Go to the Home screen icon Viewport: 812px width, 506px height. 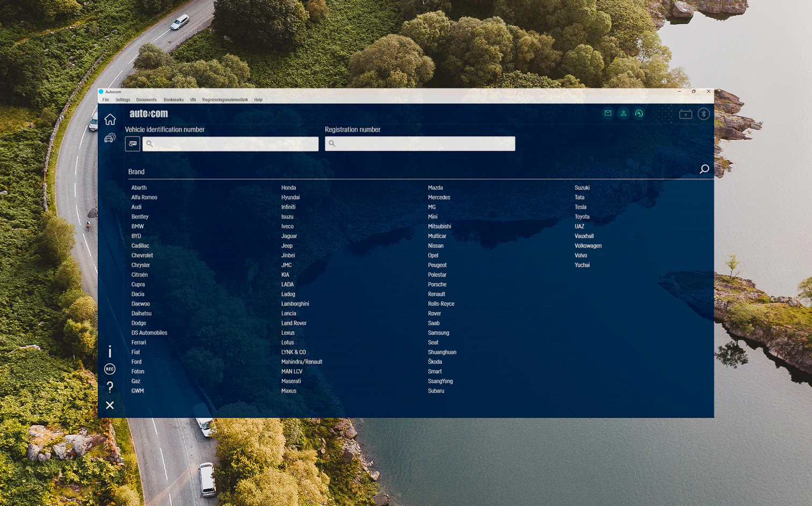(x=110, y=119)
